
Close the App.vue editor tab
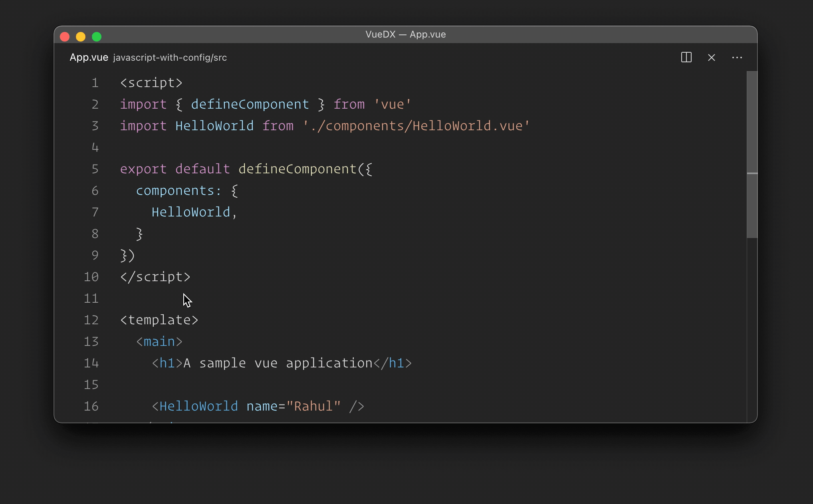[x=711, y=58]
